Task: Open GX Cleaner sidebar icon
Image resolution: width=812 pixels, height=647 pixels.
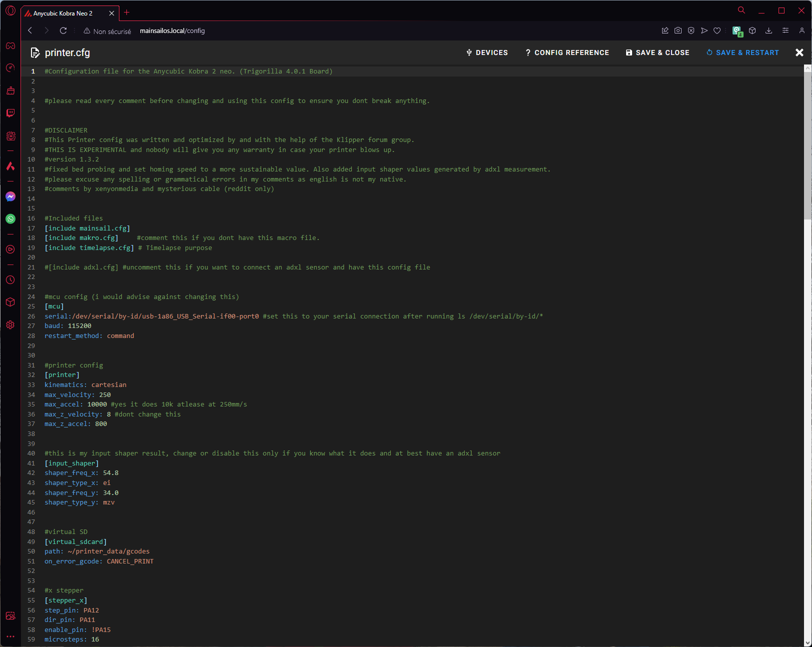Action: (10, 90)
